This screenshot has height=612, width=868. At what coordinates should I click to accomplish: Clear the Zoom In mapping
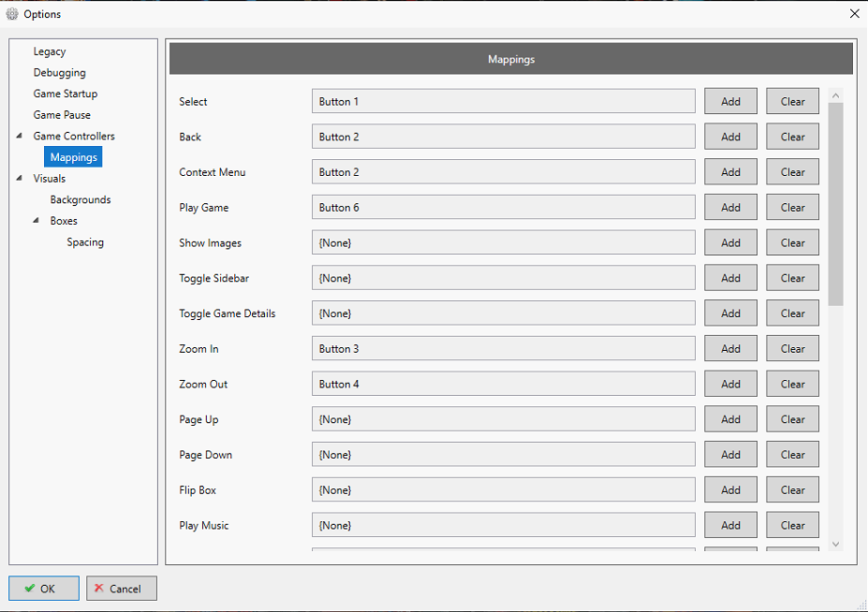pos(792,349)
